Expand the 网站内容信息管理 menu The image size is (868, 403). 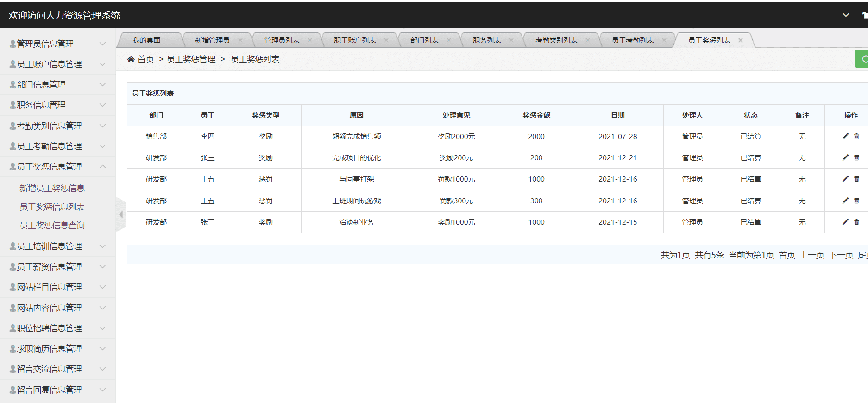pos(57,308)
